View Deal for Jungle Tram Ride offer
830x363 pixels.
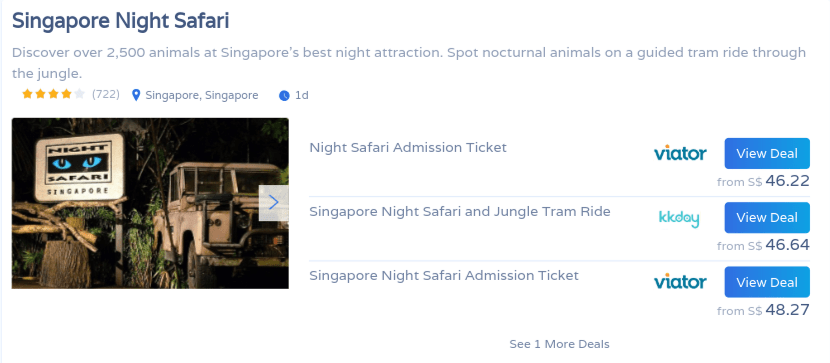click(x=767, y=217)
